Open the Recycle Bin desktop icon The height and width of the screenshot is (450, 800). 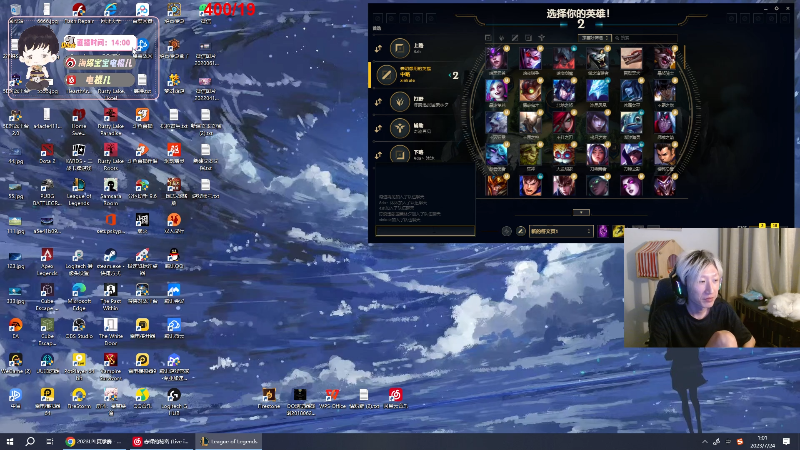click(16, 13)
